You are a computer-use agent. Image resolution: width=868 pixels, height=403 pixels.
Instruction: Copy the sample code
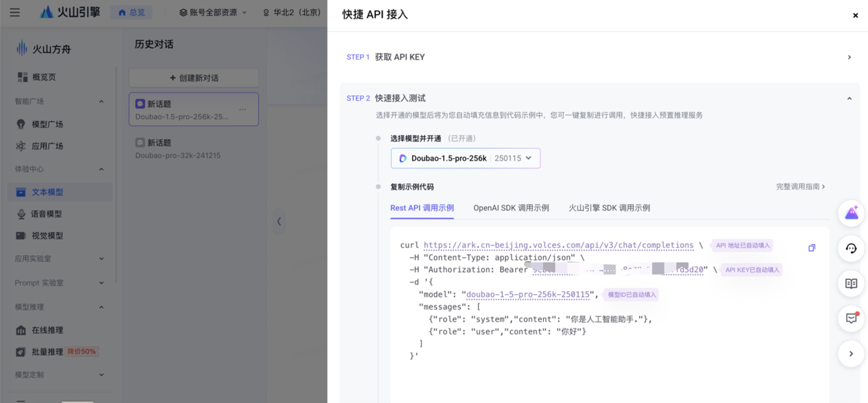tap(812, 247)
